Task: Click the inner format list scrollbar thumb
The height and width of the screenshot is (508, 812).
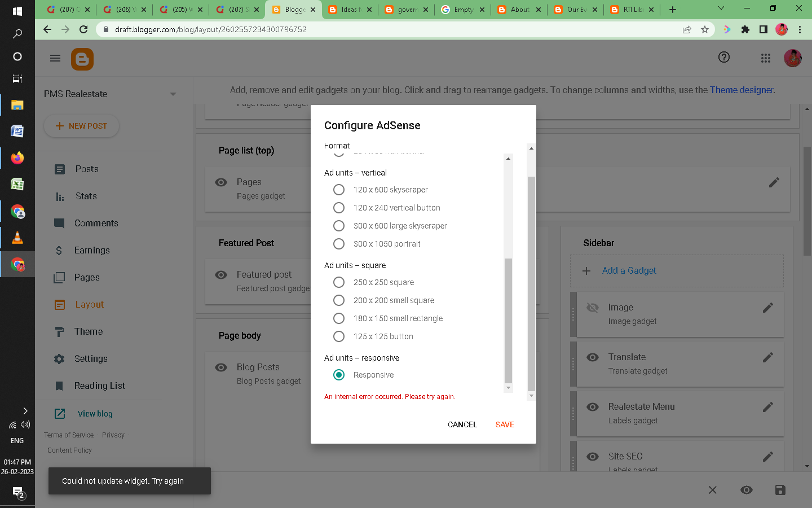Action: 508,321
